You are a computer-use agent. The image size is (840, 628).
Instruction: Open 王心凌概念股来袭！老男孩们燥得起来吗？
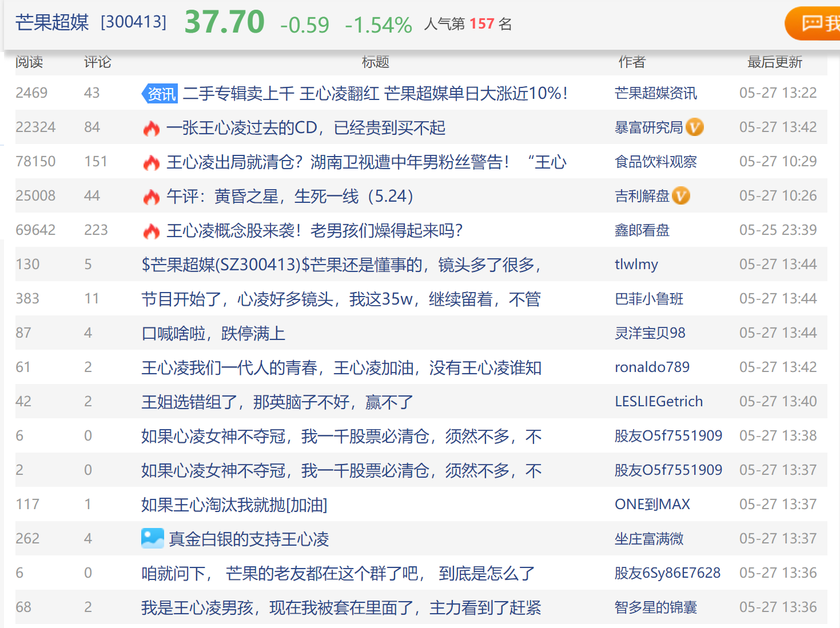click(x=314, y=230)
